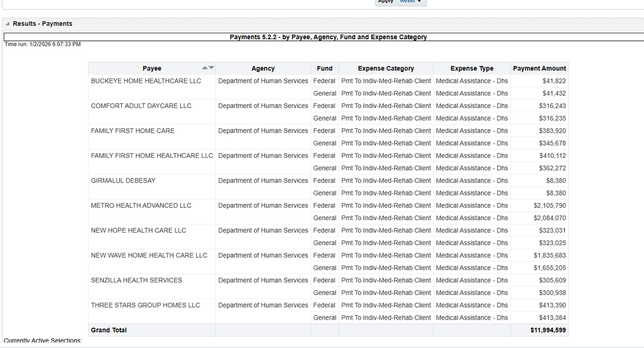Select the Fund column header
The image size is (644, 348).
[325, 68]
